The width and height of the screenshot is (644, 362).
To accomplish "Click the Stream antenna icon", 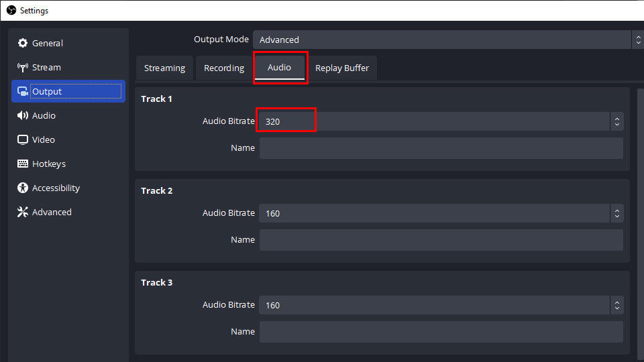I will click(23, 67).
